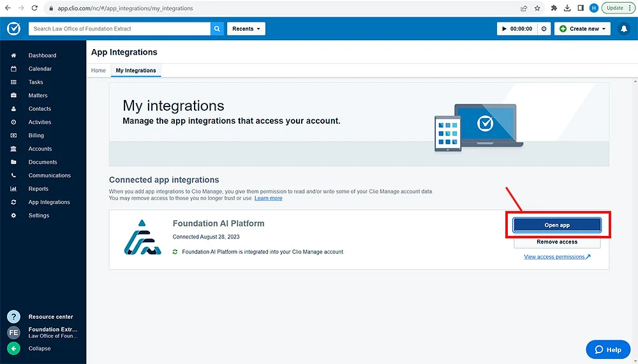Click the Dashboard home icon
The image size is (638, 364).
coord(13,55)
